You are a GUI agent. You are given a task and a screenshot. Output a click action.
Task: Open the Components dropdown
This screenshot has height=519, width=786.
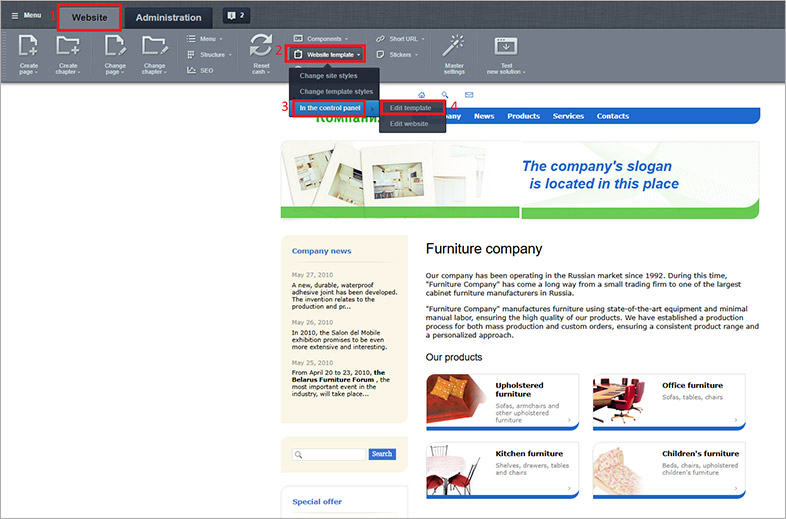(x=322, y=38)
